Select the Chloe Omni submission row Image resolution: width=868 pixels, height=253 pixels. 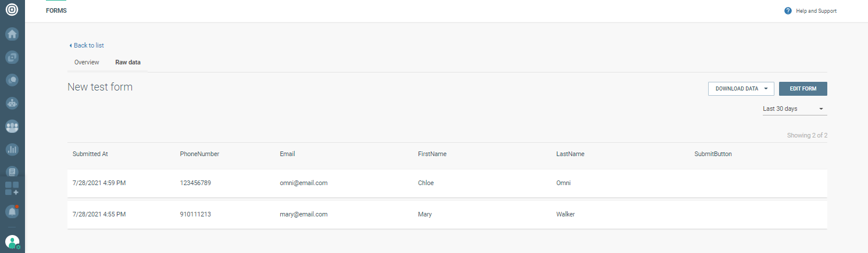[446, 183]
